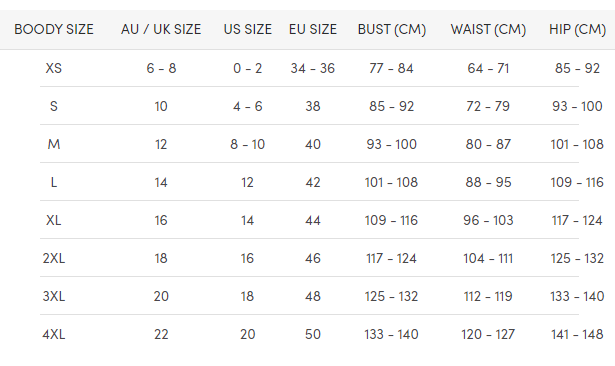Click the 4XL size row label
Screen dimensions: 615x366
pos(54,335)
